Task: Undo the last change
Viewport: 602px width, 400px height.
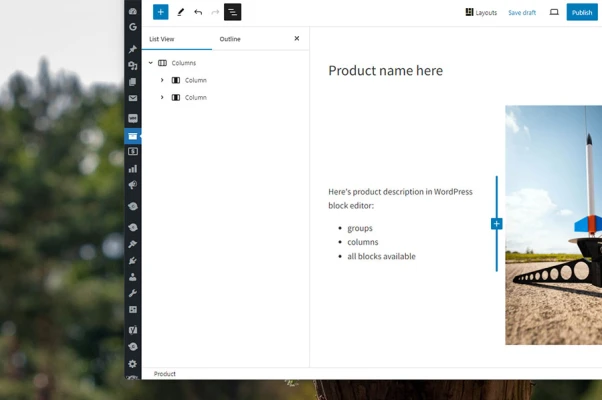Action: click(x=198, y=12)
